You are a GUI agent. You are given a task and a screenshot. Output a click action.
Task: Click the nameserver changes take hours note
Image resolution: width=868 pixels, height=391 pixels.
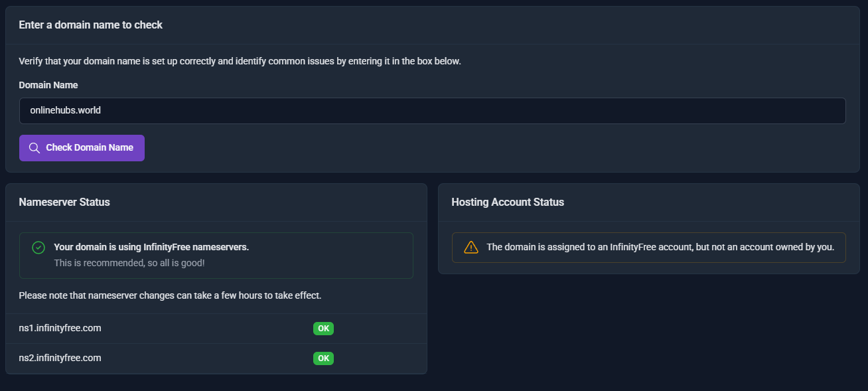(x=170, y=295)
